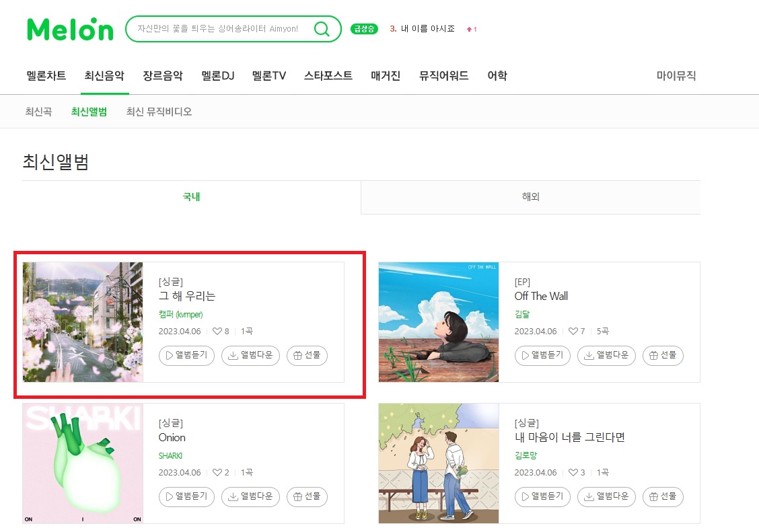This screenshot has height=532, width=759.
Task: Gift 내 마음이 너를 그린다면 with 선물
Action: click(x=663, y=497)
